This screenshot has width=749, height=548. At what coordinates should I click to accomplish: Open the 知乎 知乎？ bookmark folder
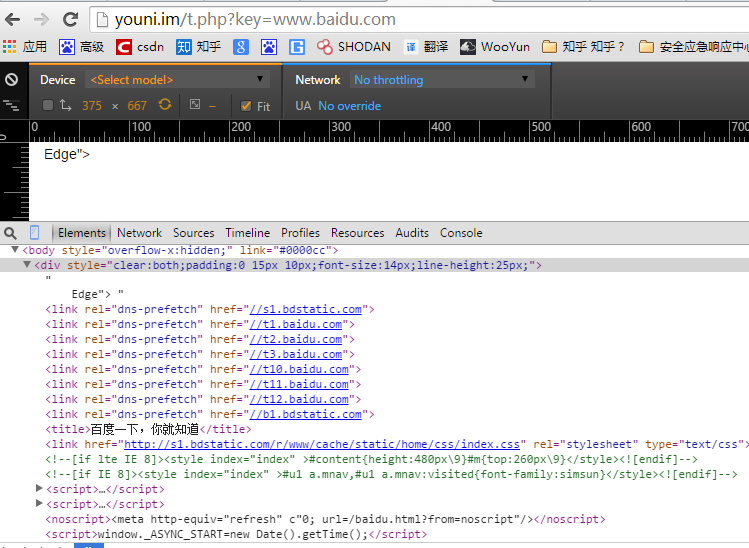pyautogui.click(x=583, y=47)
